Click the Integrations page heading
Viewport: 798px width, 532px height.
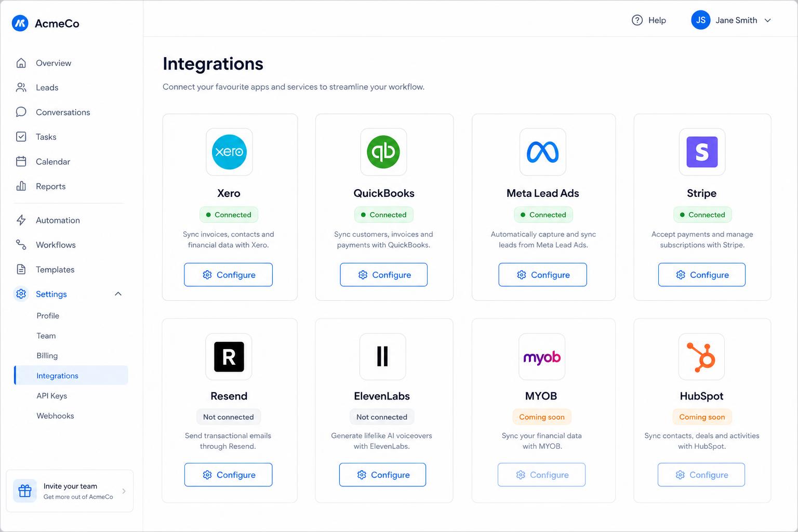213,63
